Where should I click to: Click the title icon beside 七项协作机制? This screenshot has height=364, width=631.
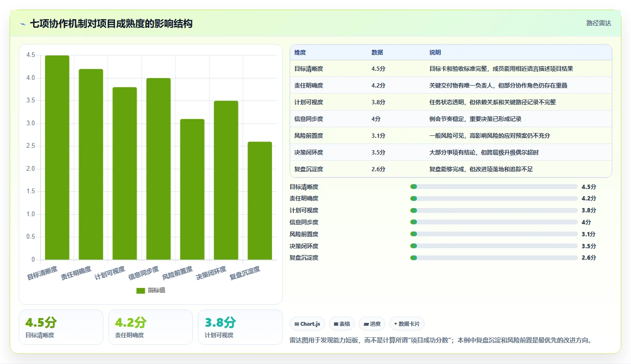coord(23,23)
